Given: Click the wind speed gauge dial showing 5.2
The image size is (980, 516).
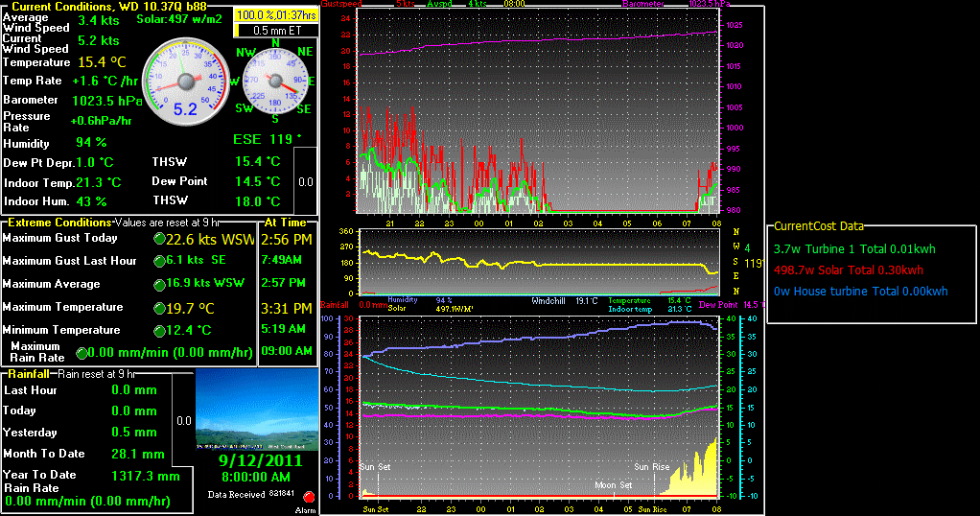Looking at the screenshot, I should (186, 82).
